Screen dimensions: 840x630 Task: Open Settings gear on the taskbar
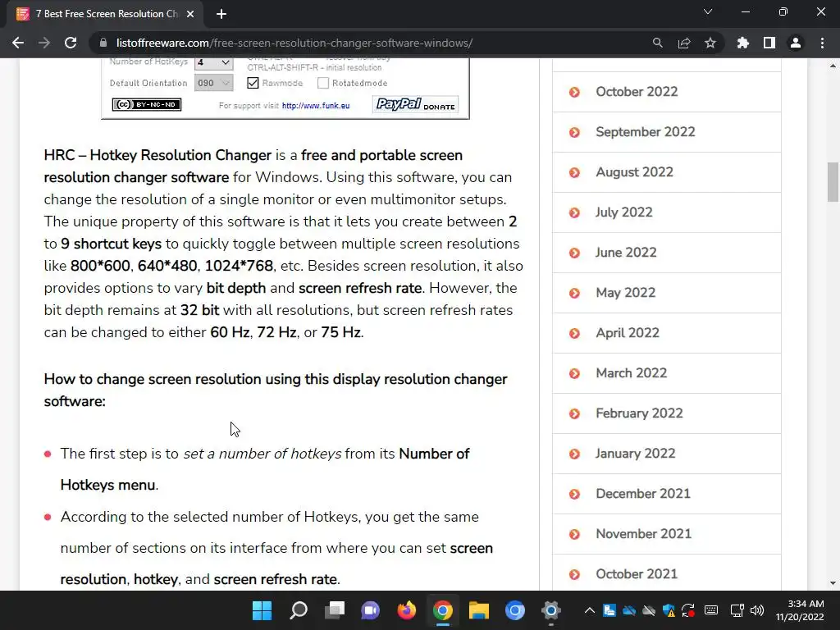[x=550, y=610]
